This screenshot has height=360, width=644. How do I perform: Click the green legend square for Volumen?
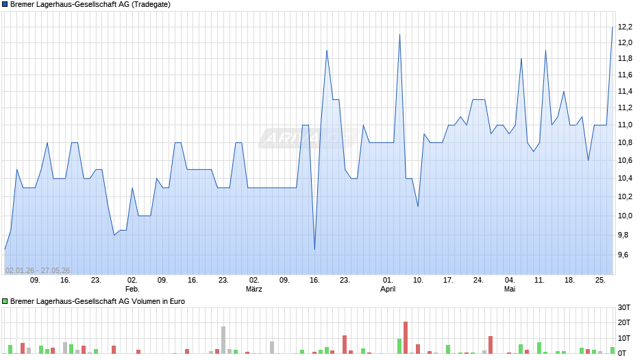[x=5, y=301]
